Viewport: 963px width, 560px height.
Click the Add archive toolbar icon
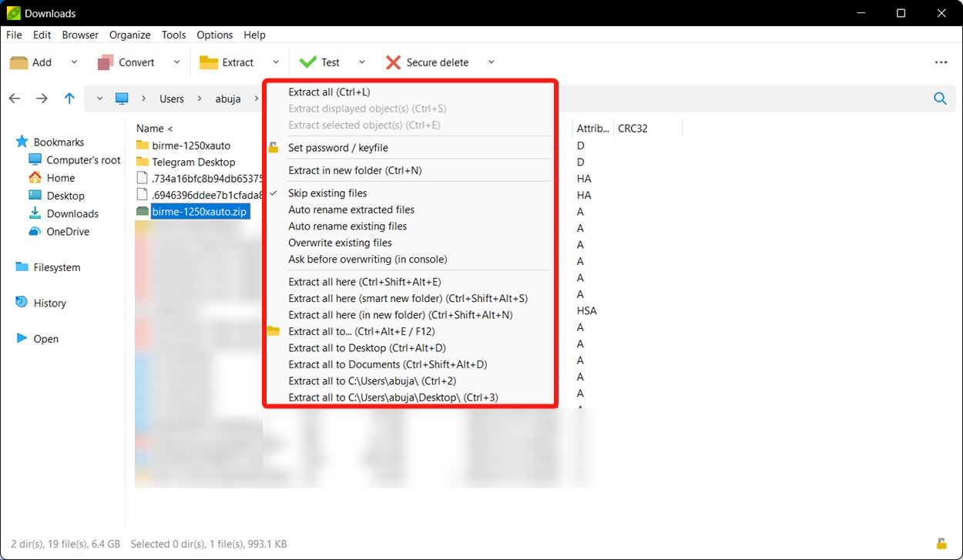click(19, 62)
